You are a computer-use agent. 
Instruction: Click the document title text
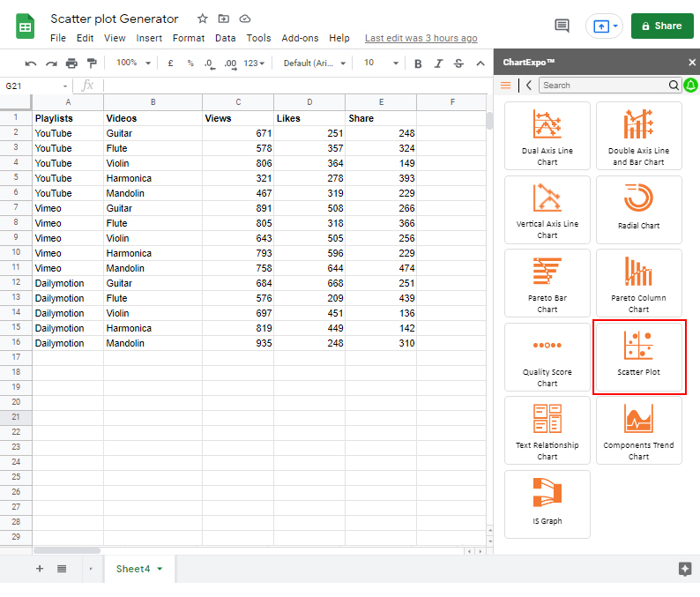coord(115,19)
